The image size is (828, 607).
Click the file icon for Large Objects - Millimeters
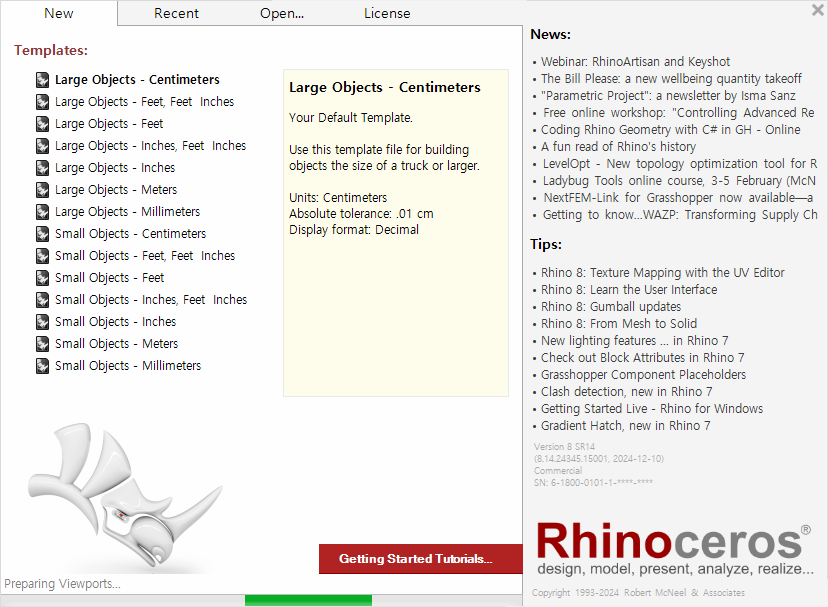coord(42,212)
